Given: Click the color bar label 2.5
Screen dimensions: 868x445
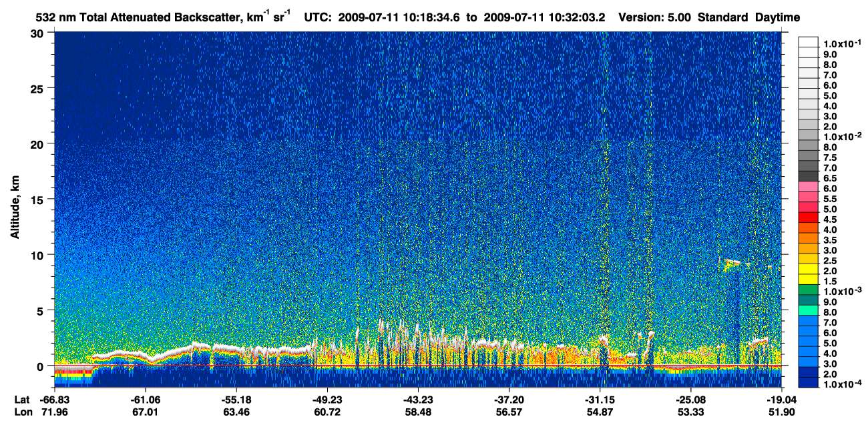Looking at the screenshot, I should (831, 261).
